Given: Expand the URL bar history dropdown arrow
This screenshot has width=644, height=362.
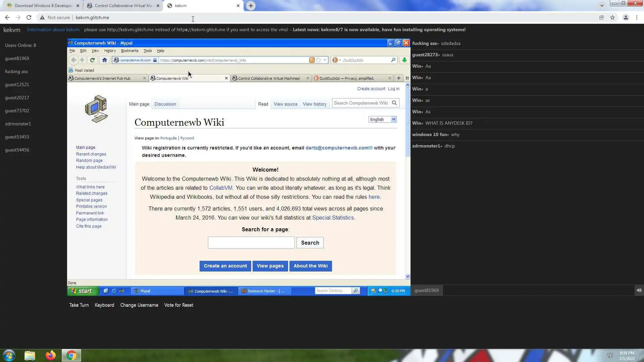Looking at the screenshot, I should (325, 60).
